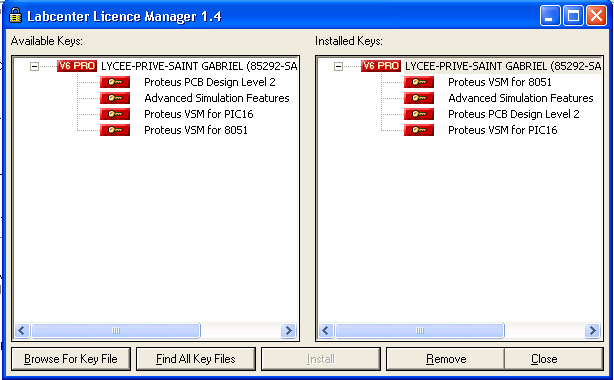614x380 pixels.
Task: Click key icon for installed Advanced Simulation Features
Action: pos(419,98)
